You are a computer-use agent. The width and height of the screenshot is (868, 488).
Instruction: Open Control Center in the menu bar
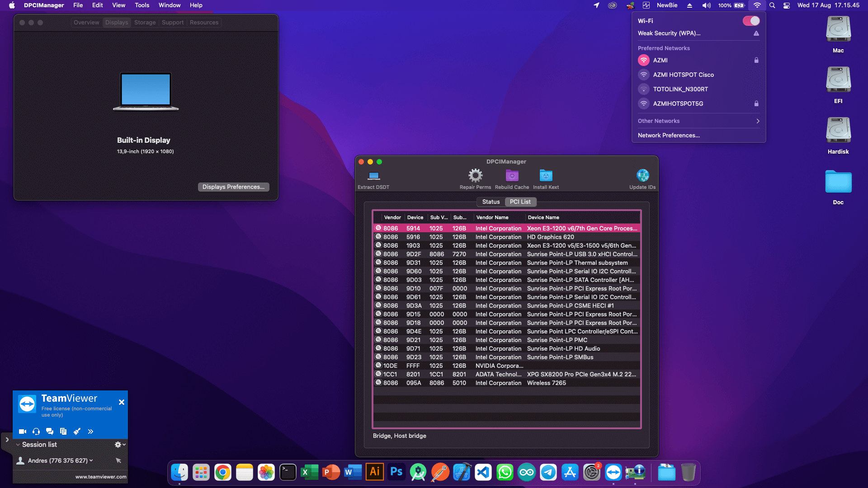coord(787,5)
